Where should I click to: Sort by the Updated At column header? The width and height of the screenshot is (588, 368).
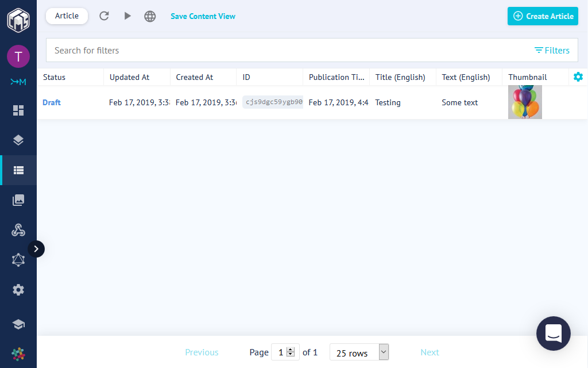click(130, 77)
